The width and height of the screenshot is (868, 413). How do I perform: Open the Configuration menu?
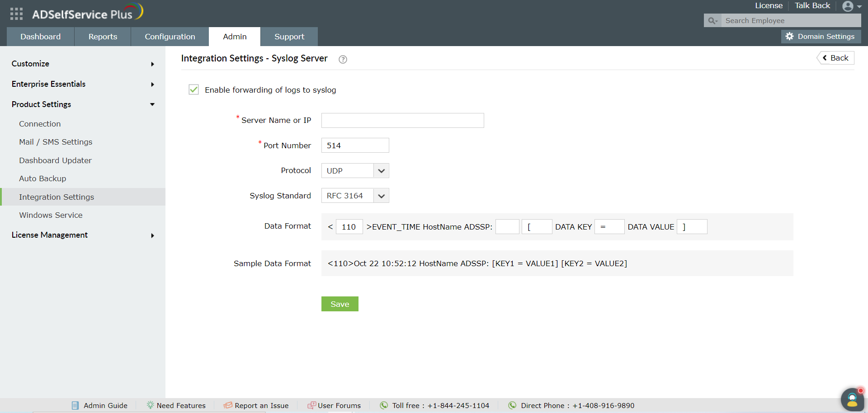click(x=170, y=37)
